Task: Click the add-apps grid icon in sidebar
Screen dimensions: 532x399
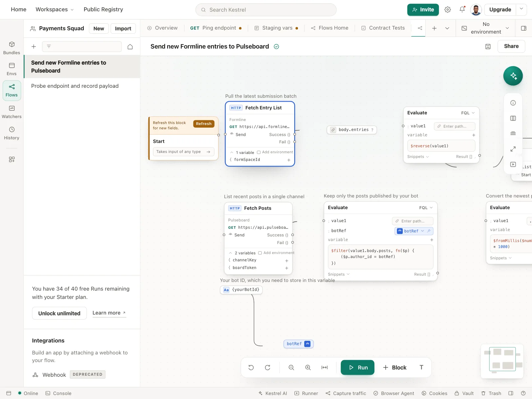Action: pos(12,160)
